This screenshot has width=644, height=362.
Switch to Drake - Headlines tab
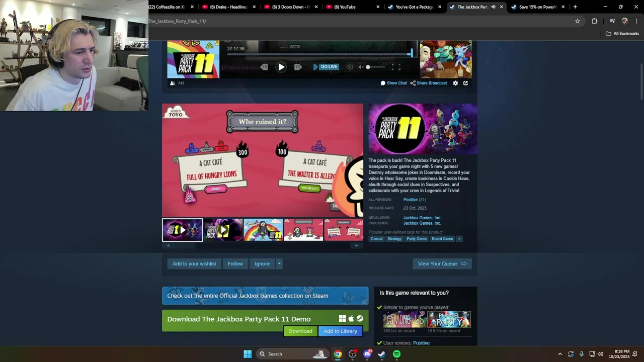click(x=227, y=7)
